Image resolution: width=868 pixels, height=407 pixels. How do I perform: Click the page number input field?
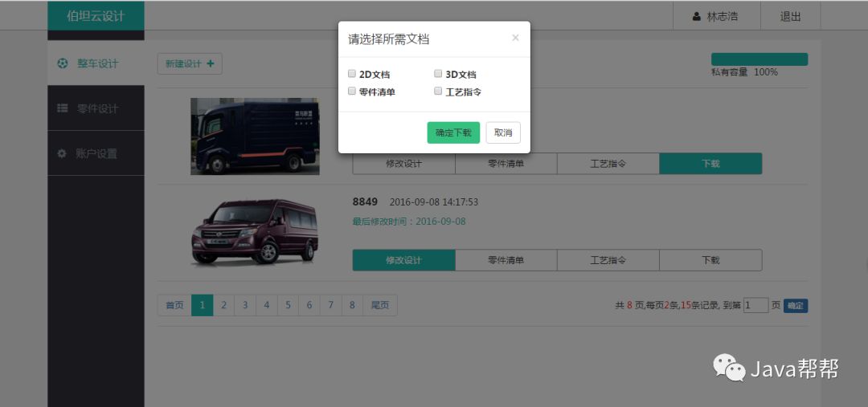point(755,305)
